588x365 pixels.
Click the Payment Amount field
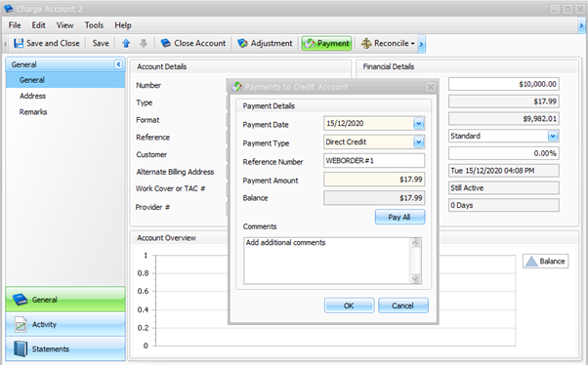coord(374,180)
